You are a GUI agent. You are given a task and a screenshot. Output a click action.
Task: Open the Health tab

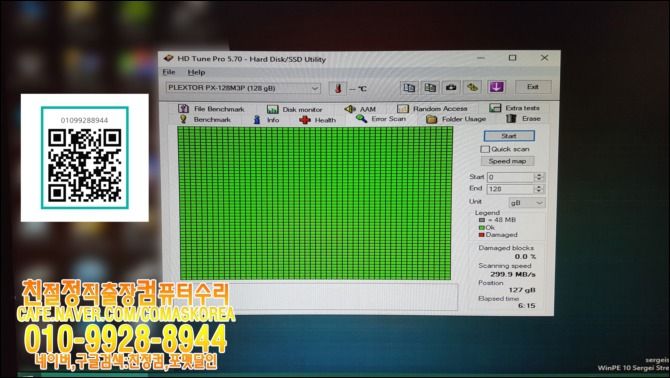[317, 120]
